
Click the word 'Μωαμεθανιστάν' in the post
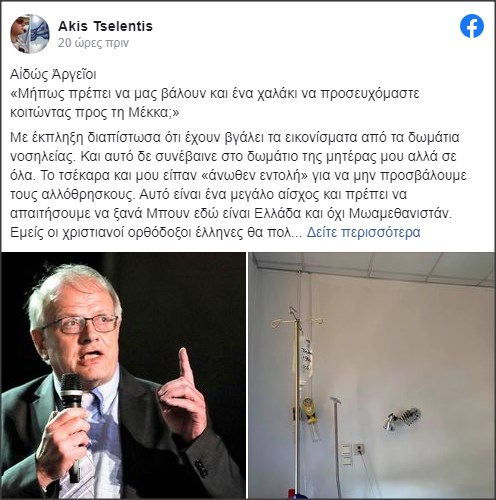pyautogui.click(x=400, y=213)
